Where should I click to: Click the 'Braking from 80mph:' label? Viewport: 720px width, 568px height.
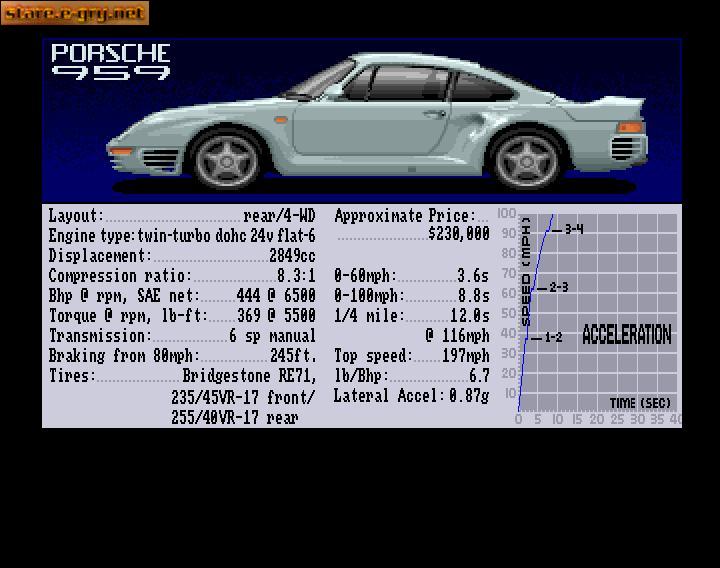pos(124,356)
